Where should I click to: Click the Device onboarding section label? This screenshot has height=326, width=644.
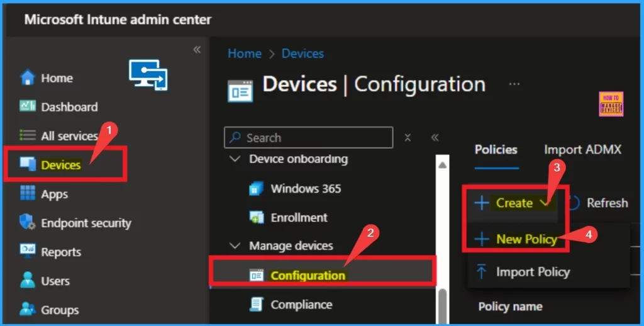[299, 159]
